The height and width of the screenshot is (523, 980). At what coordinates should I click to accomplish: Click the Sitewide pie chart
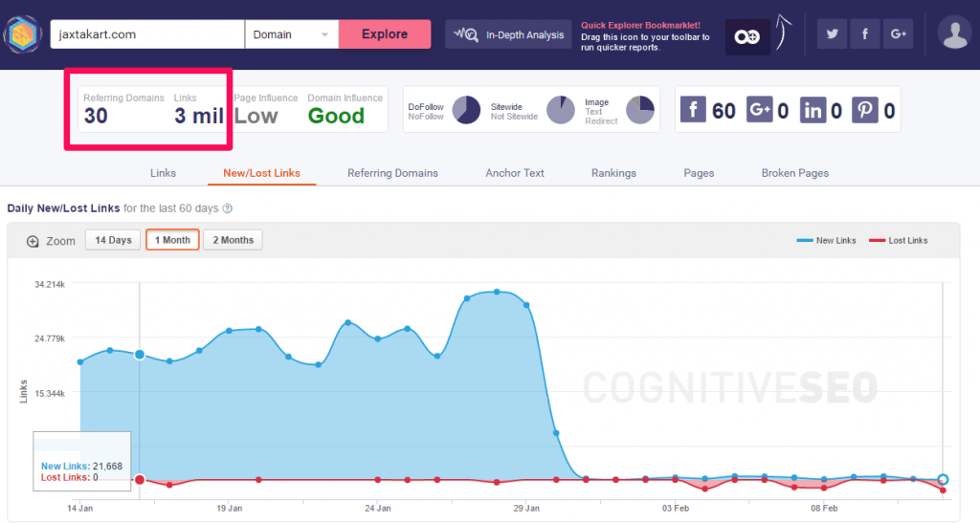click(x=561, y=110)
